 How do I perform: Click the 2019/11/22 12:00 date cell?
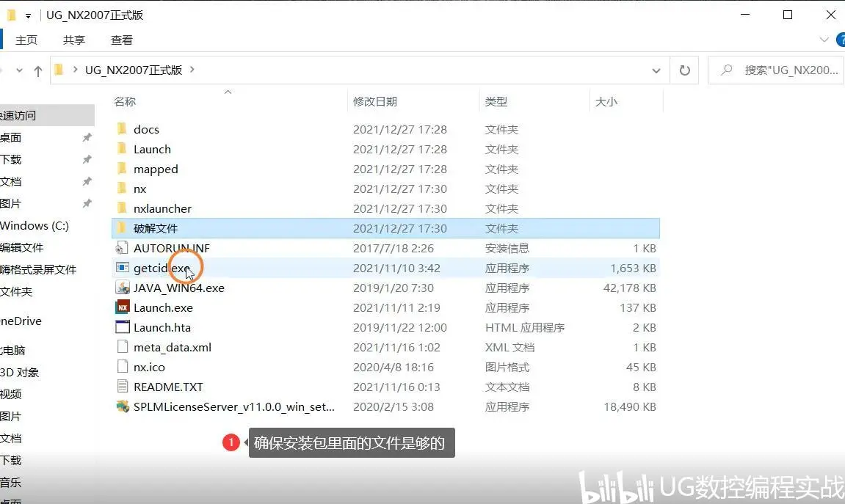point(400,327)
